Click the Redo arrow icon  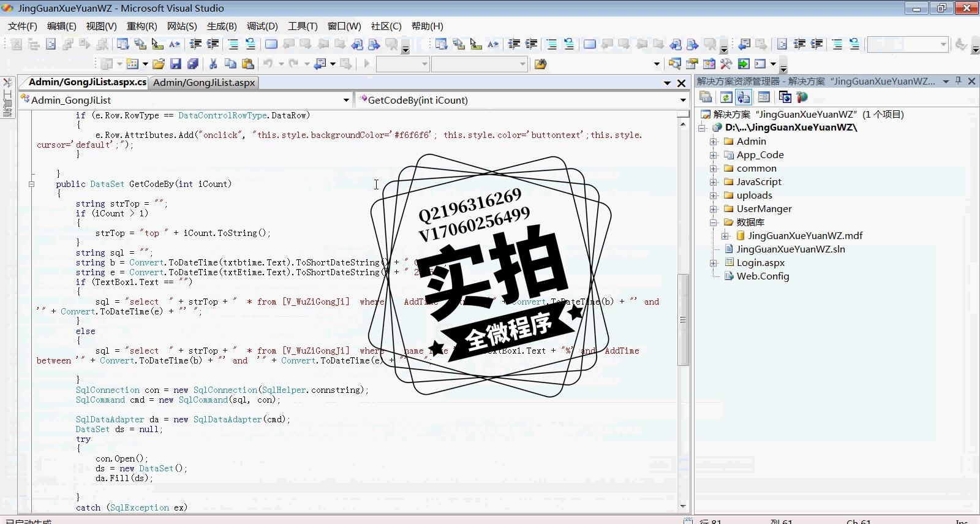tap(294, 64)
